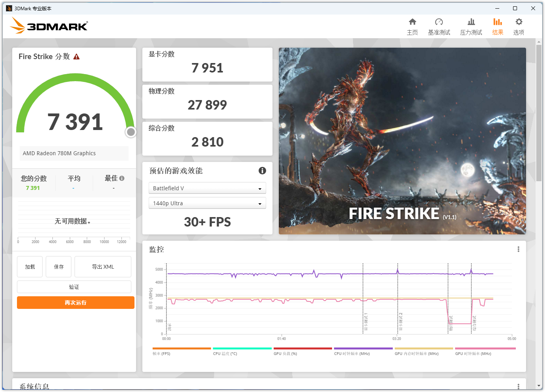Image resolution: width=545 pixels, height=392 pixels.
Task: Click the stress test bar chart icon
Action: [x=471, y=22]
